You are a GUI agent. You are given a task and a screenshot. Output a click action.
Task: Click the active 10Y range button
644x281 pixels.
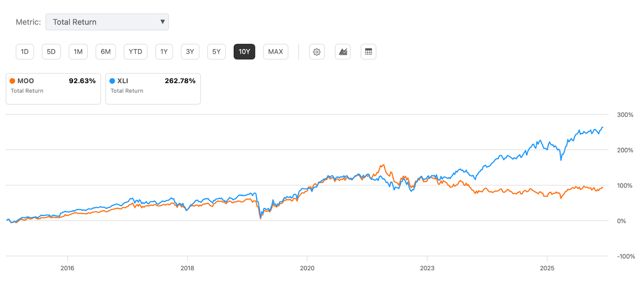click(x=244, y=52)
